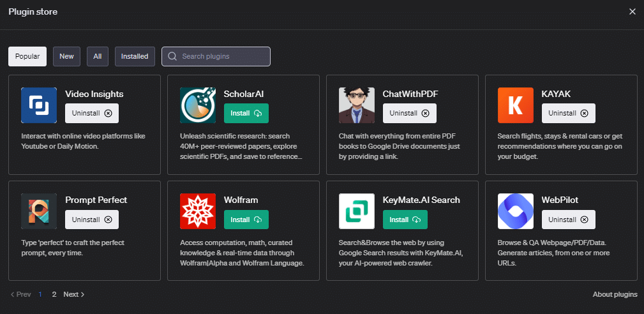Select page 1 in pagination
This screenshot has width=644, height=314.
point(40,294)
